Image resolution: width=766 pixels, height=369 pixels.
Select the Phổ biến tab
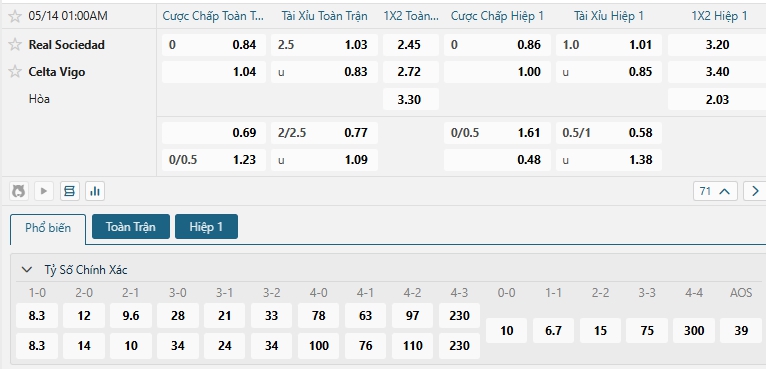pyautogui.click(x=48, y=229)
